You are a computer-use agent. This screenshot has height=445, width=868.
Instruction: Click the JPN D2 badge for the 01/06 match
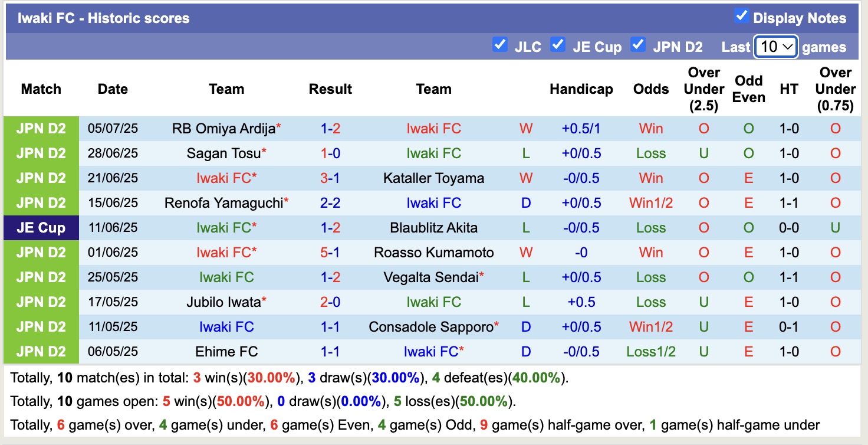tap(41, 252)
